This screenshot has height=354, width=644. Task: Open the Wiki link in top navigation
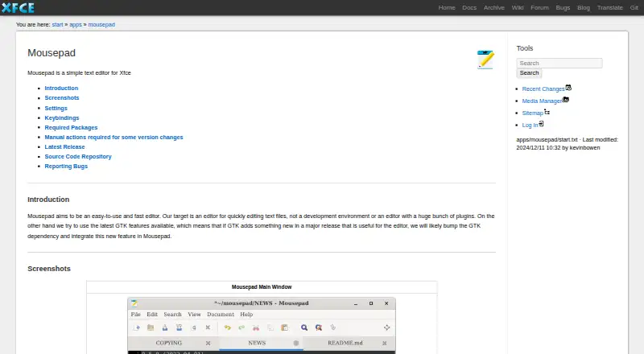[x=518, y=7]
